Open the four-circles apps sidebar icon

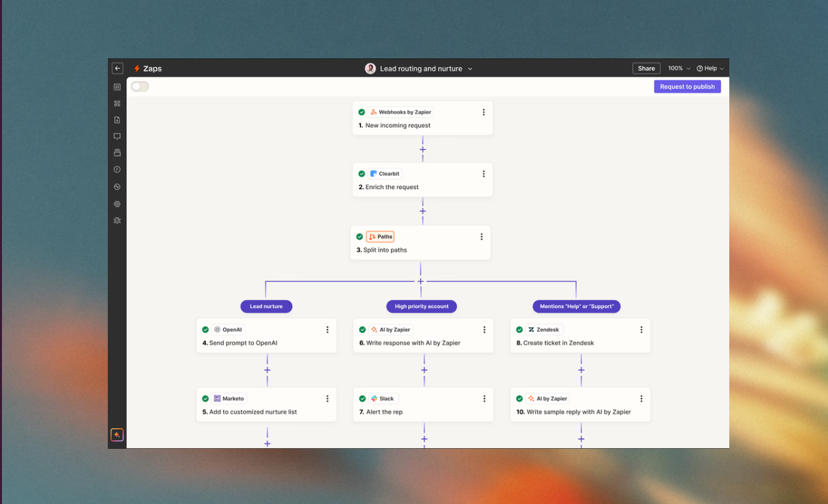tap(117, 103)
